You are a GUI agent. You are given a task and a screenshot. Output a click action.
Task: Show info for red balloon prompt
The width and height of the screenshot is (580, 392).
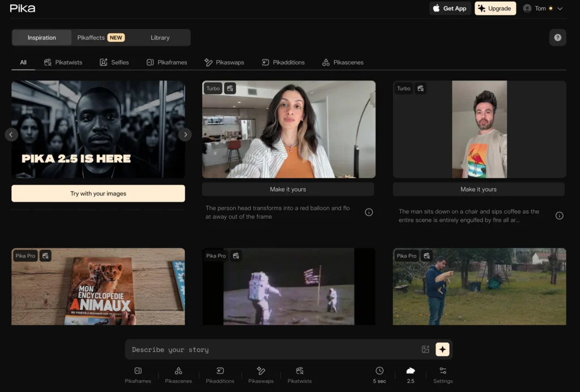tap(369, 212)
